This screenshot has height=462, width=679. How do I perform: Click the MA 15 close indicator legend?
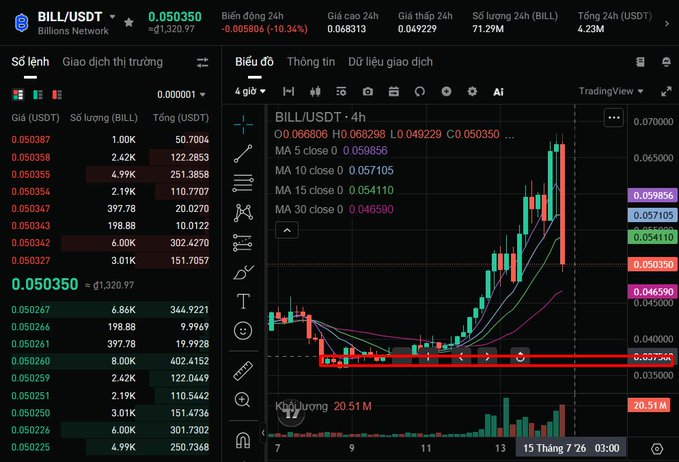(334, 190)
